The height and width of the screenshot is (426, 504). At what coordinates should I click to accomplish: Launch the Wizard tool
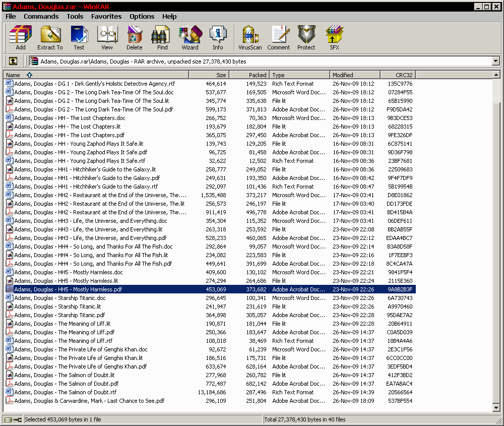coord(190,38)
